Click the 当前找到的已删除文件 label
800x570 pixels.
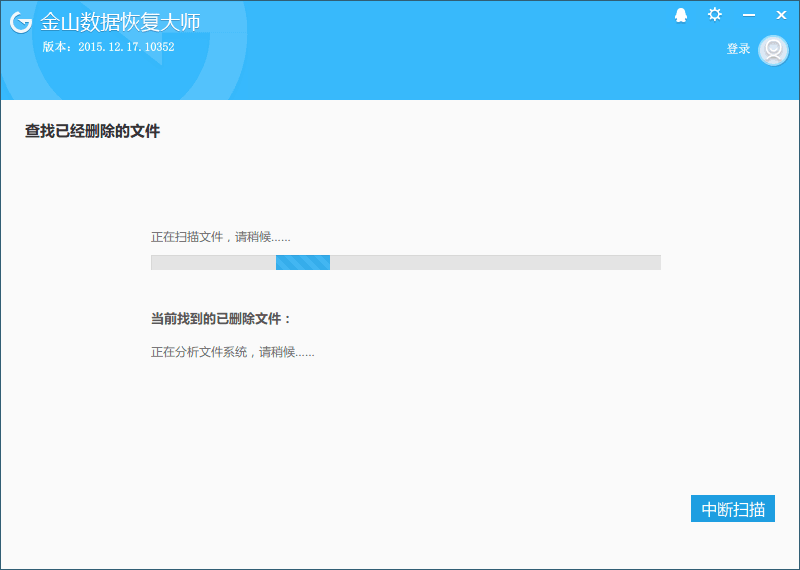pos(221,318)
